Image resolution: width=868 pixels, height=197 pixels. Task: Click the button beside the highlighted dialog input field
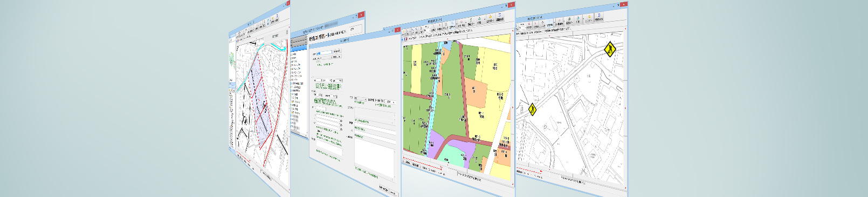coord(337,51)
